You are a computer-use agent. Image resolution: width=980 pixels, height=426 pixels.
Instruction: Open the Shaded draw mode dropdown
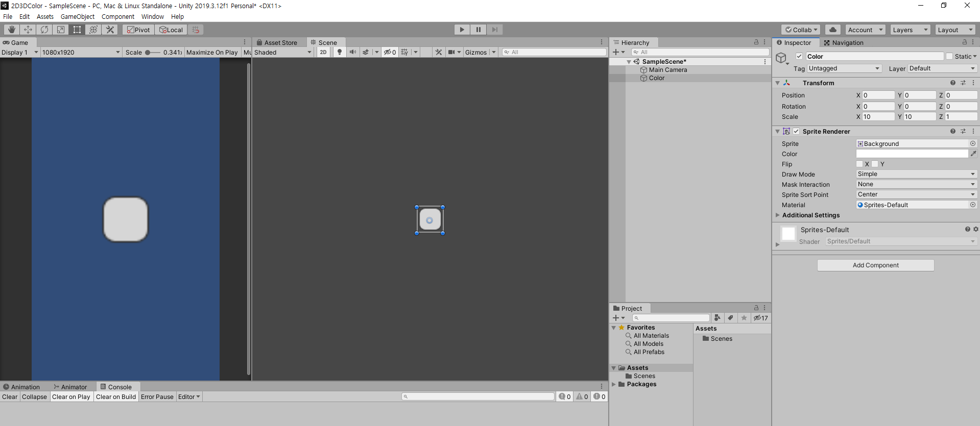click(283, 52)
